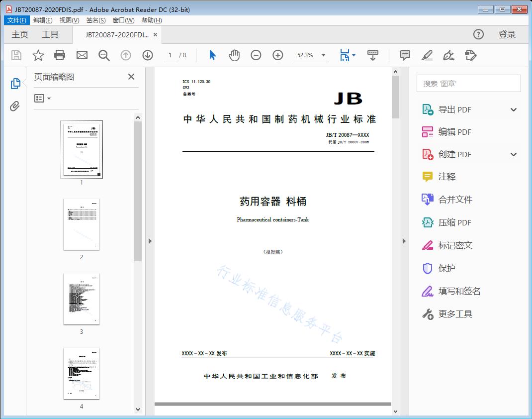This screenshot has width=532, height=419.
Task: Print the current PDF document
Action: (60, 55)
